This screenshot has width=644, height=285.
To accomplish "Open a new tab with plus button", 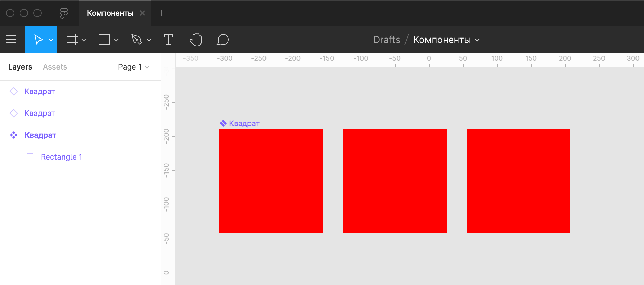I will 161,13.
